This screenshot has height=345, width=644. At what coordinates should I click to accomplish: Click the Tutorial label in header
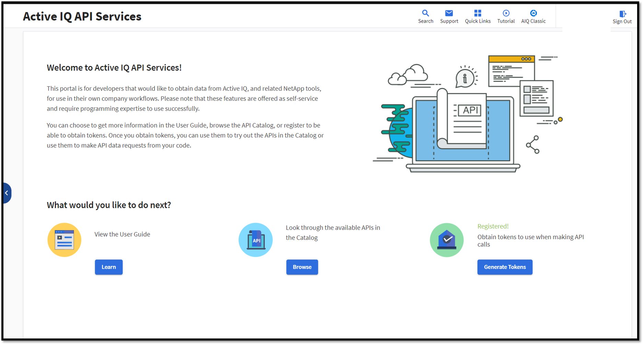[x=506, y=21]
